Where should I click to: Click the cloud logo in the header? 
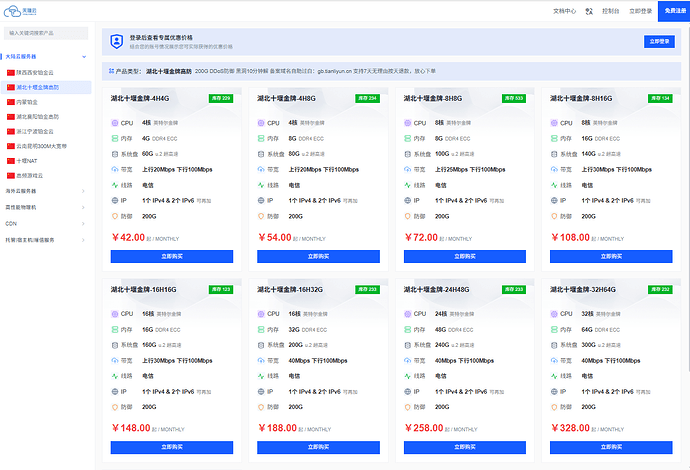tap(20, 11)
